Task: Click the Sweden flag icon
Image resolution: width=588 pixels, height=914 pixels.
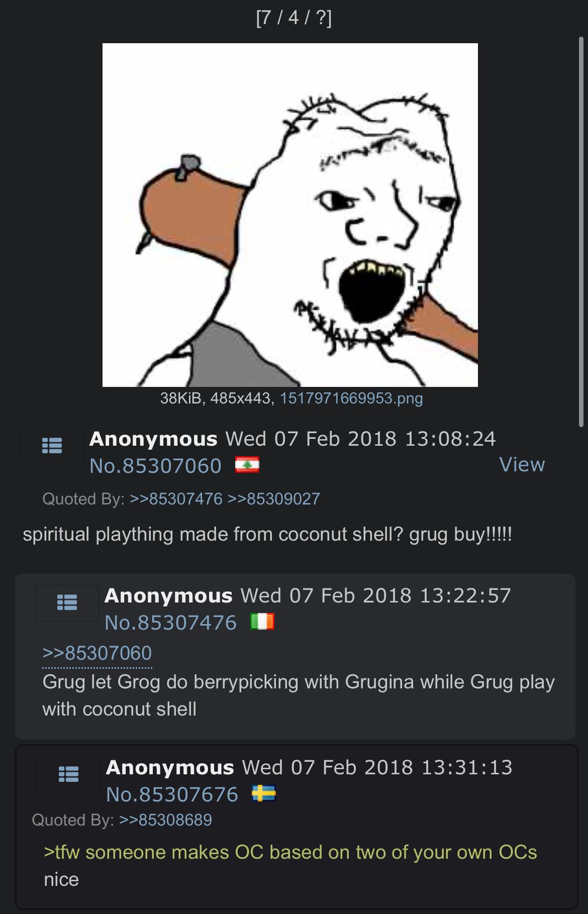Action: pos(263,794)
